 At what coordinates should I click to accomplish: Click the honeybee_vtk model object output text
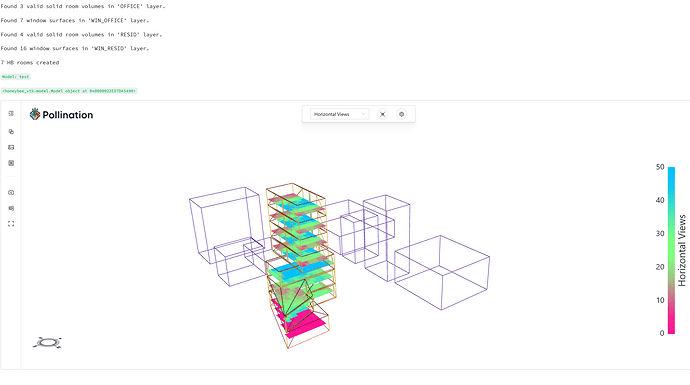69,91
